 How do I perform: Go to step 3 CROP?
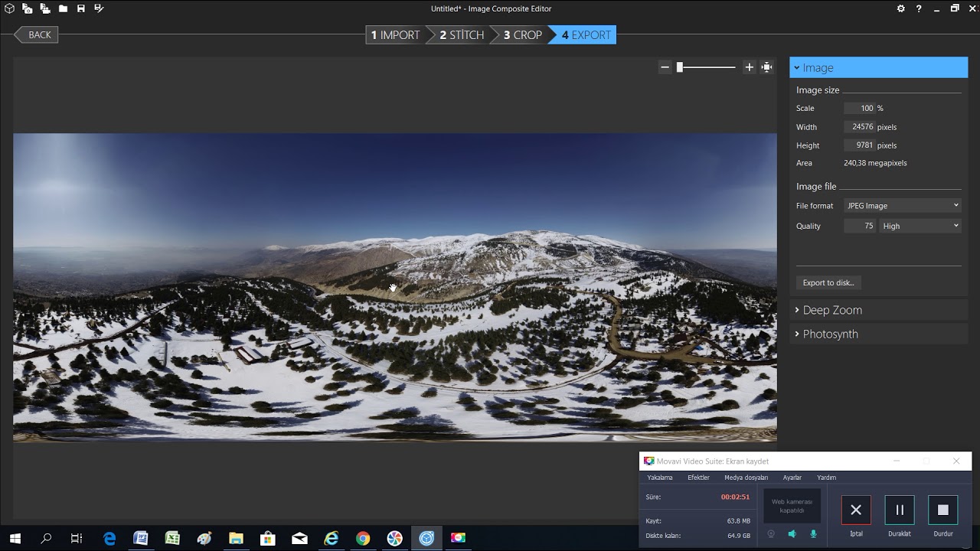coord(523,35)
